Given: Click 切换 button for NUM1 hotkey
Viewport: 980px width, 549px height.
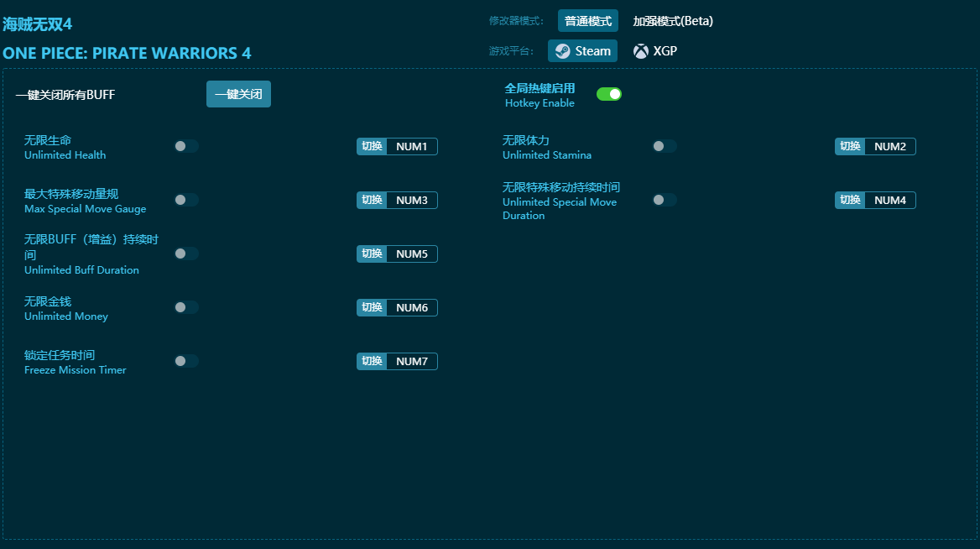Looking at the screenshot, I should click(372, 147).
